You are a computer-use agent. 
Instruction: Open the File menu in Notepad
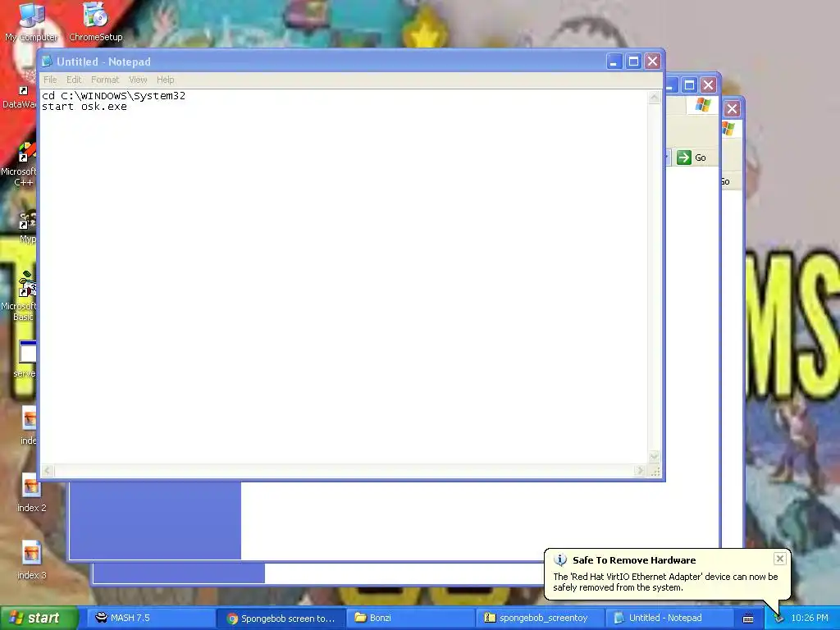[50, 80]
